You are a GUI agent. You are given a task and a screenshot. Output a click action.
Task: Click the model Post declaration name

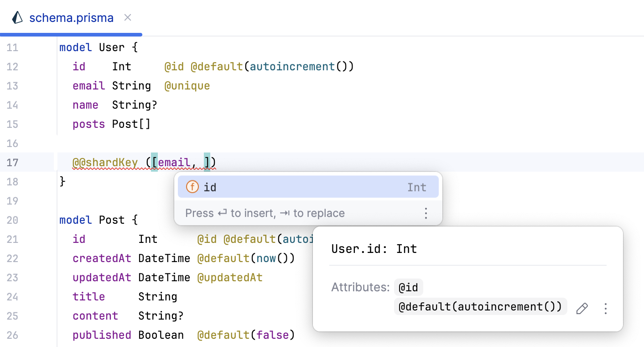click(x=112, y=220)
